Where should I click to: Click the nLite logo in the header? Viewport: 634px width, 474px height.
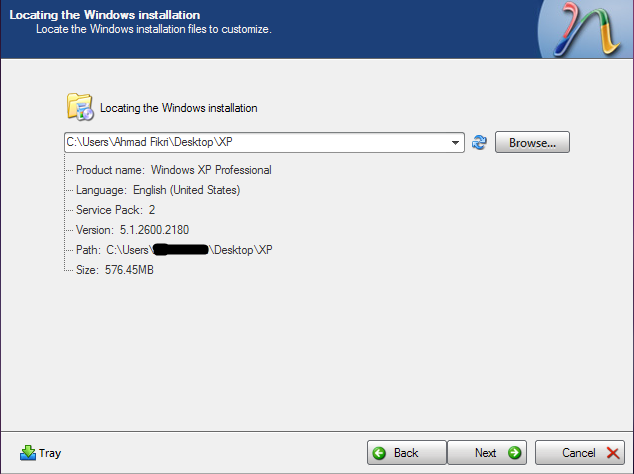click(586, 29)
